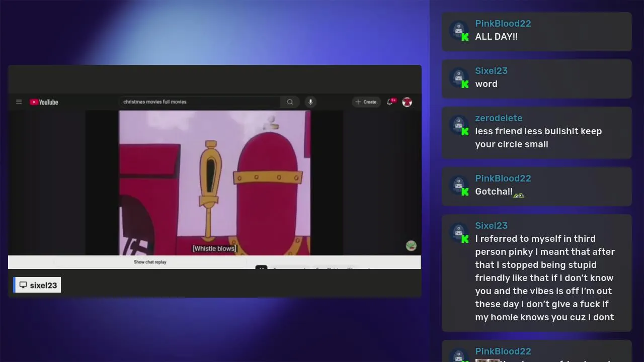644x362 pixels.
Task: Open the zerodelete username
Action: (499, 118)
